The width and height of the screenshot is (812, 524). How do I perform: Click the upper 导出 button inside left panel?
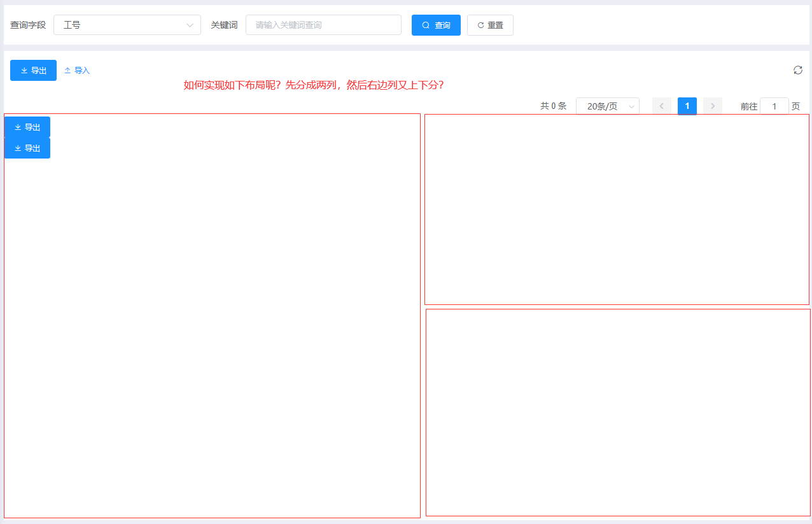tap(27, 127)
